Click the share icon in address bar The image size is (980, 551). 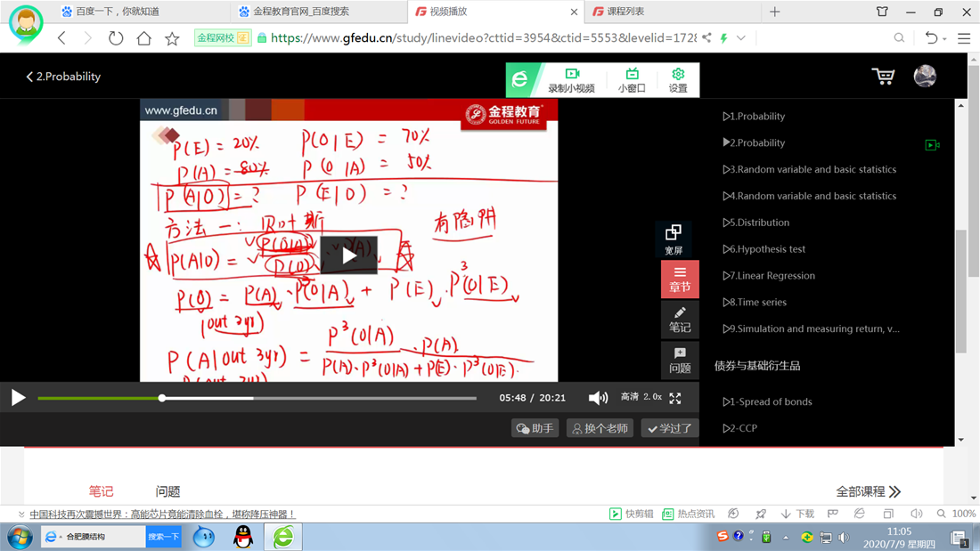tap(706, 37)
